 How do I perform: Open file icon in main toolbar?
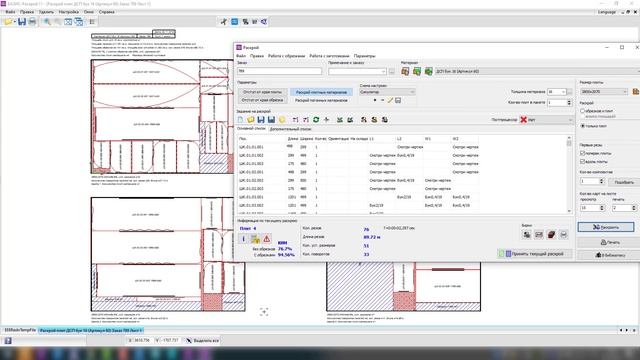[x=8, y=22]
